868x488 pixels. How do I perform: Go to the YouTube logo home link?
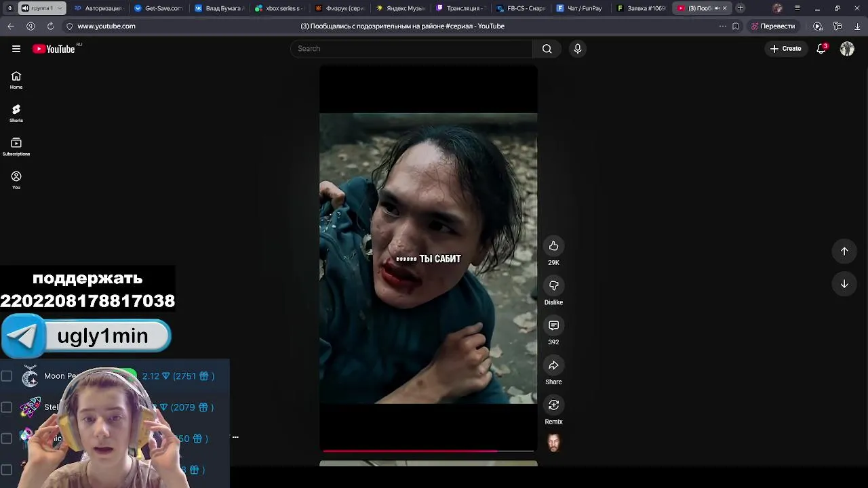coord(54,49)
